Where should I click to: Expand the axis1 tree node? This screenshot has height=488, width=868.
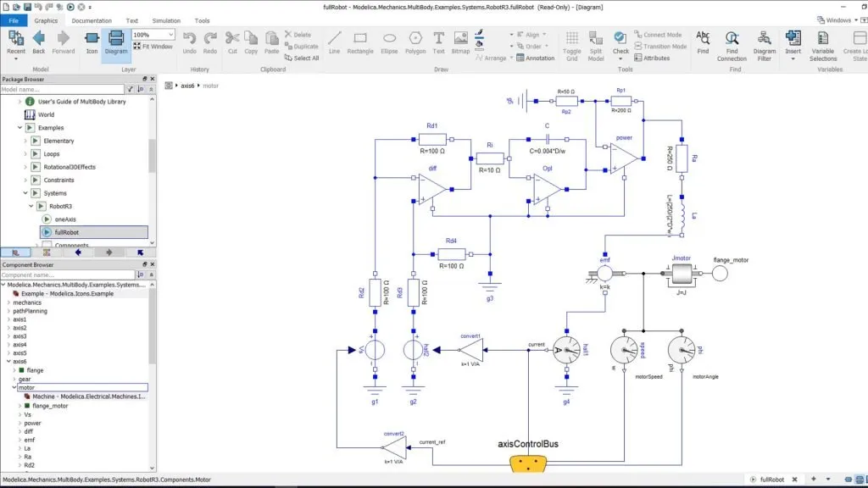pos(9,319)
